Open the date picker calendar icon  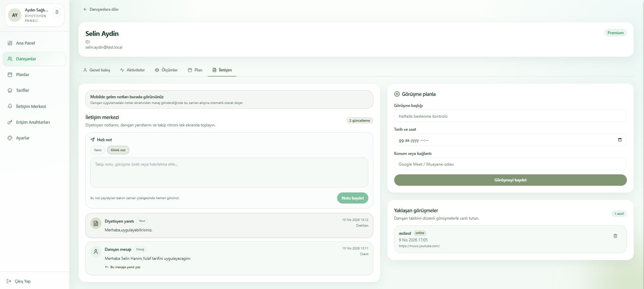pyautogui.click(x=619, y=140)
